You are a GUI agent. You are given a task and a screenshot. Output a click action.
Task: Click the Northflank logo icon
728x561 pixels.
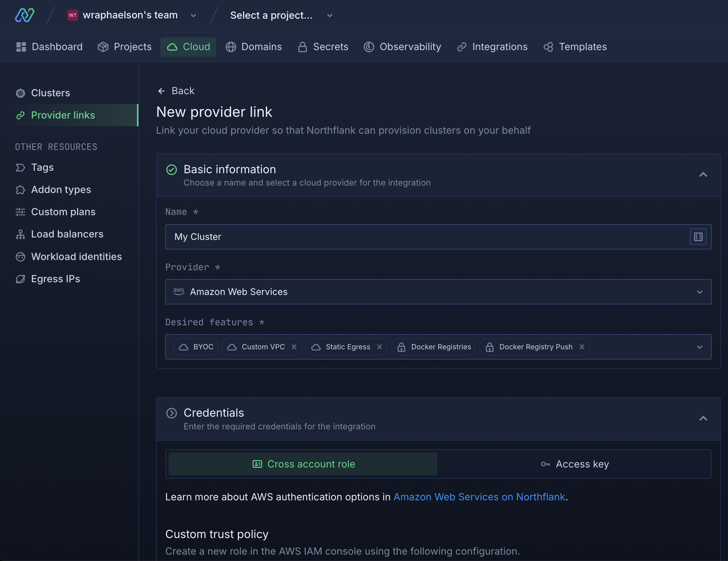pyautogui.click(x=24, y=15)
